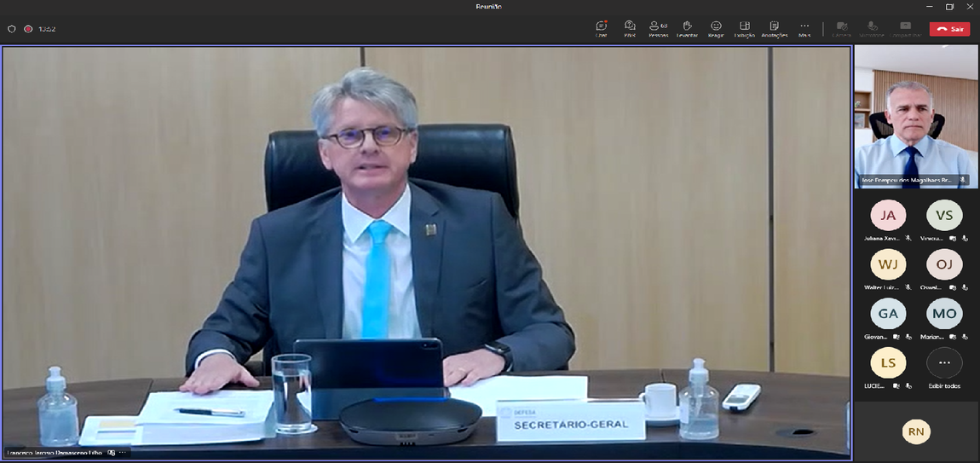Select the JA participant avatar

pyautogui.click(x=888, y=216)
